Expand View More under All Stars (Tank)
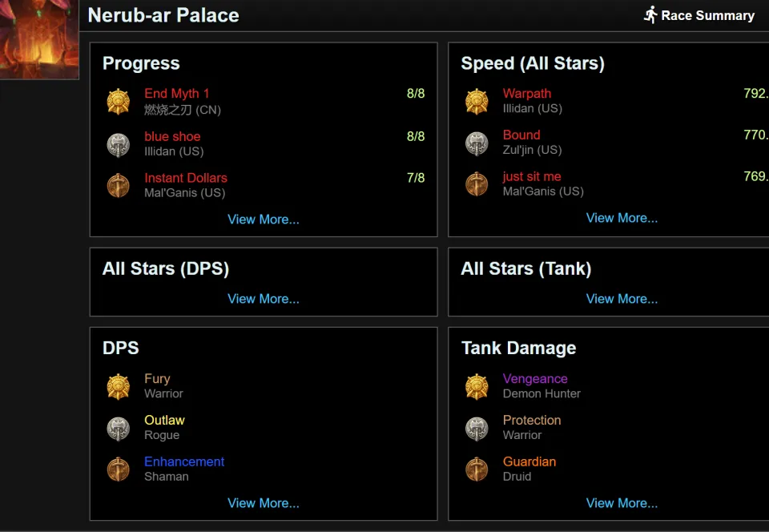The width and height of the screenshot is (769, 532). click(x=622, y=299)
